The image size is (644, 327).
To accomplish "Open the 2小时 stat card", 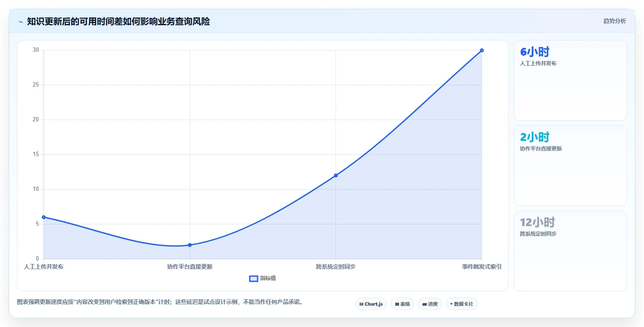I will (x=570, y=166).
